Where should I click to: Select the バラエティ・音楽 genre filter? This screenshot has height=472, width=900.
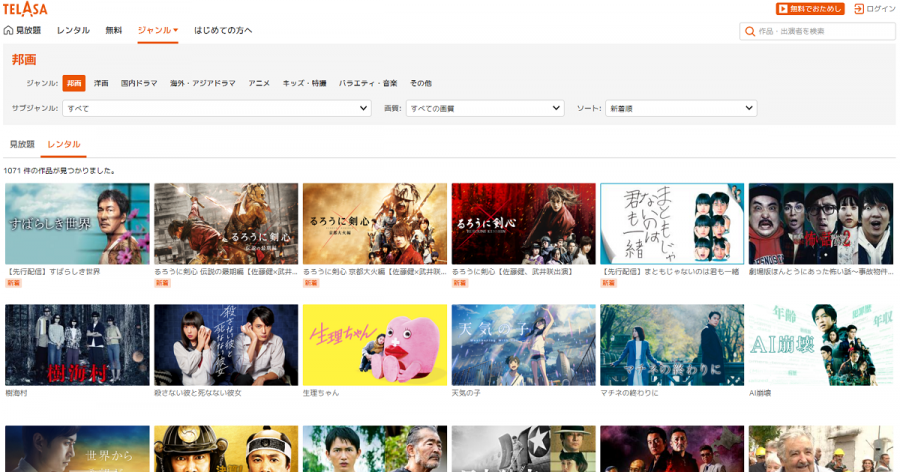pyautogui.click(x=368, y=83)
